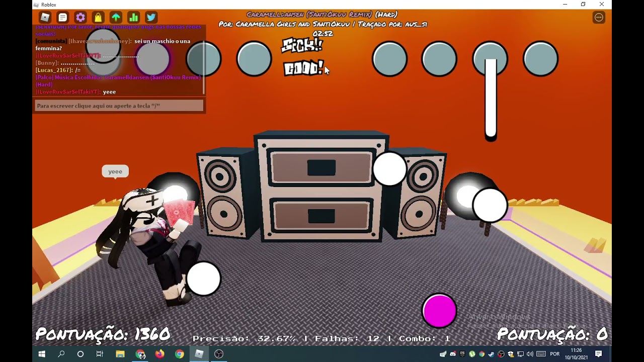The width and height of the screenshot is (644, 362).
Task: Open network settings tray icon
Action: pyautogui.click(x=520, y=354)
